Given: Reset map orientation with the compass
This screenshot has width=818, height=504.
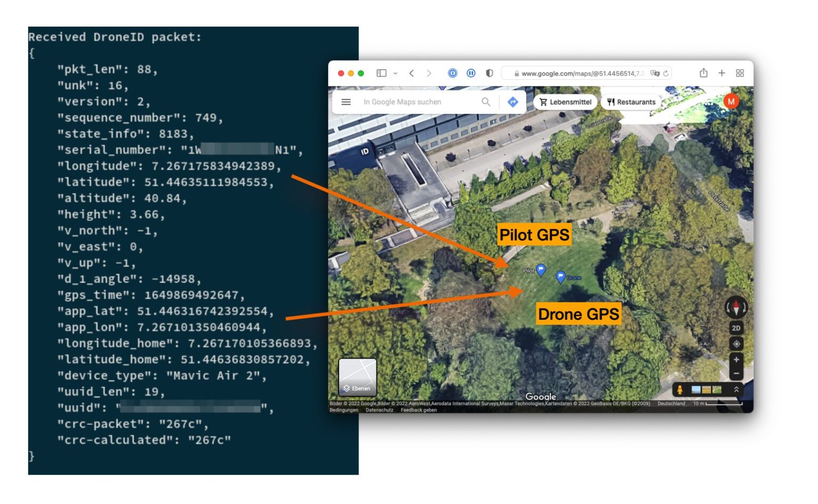Looking at the screenshot, I should pyautogui.click(x=736, y=308).
